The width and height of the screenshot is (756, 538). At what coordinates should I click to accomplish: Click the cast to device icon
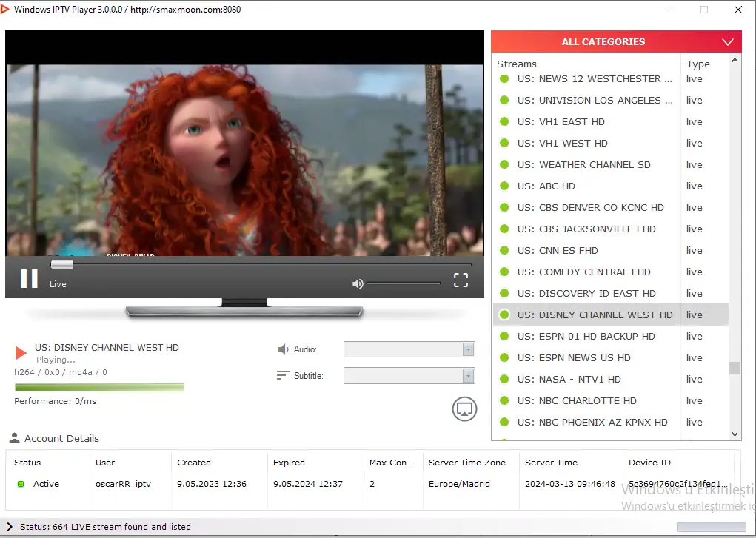click(x=464, y=408)
